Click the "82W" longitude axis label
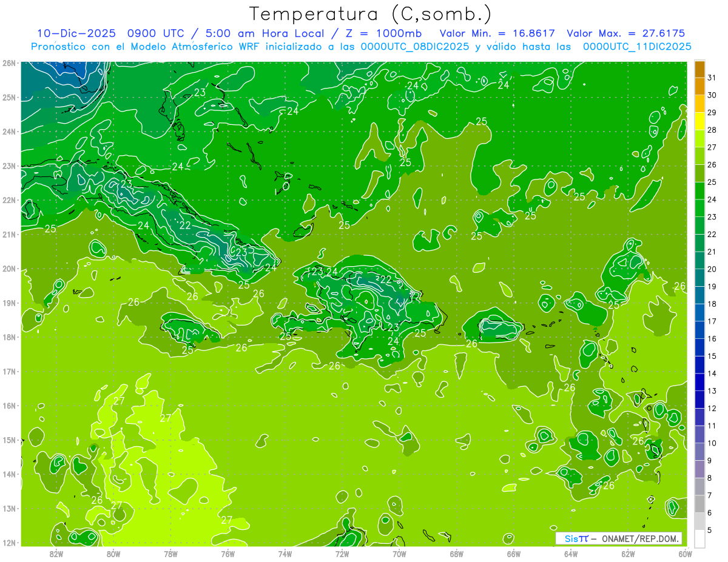Viewport: 728px width, 562px height. 56,554
